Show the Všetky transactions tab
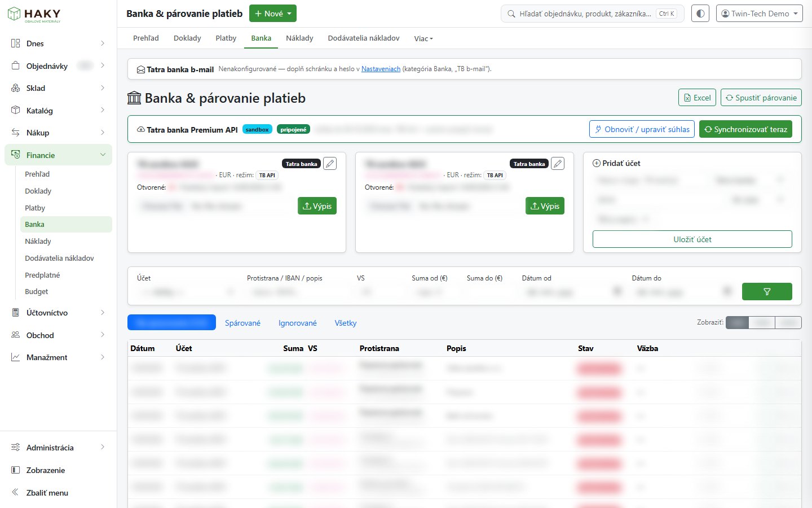The height and width of the screenshot is (508, 812). click(346, 323)
